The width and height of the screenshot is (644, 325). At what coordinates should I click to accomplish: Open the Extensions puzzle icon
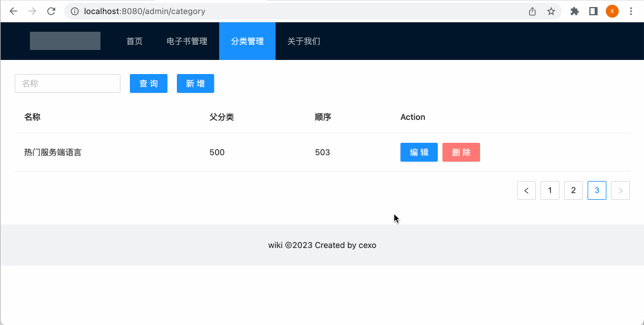[x=575, y=12]
